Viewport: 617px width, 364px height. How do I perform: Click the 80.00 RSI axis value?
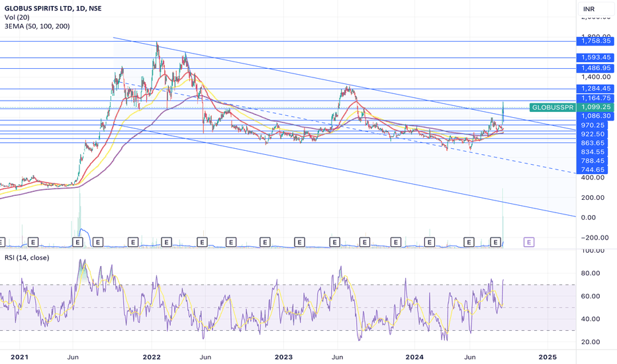click(x=591, y=273)
